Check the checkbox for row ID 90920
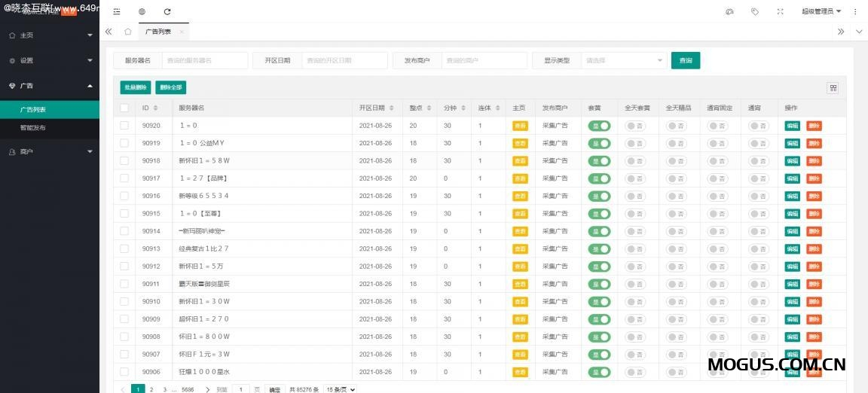 tap(124, 126)
